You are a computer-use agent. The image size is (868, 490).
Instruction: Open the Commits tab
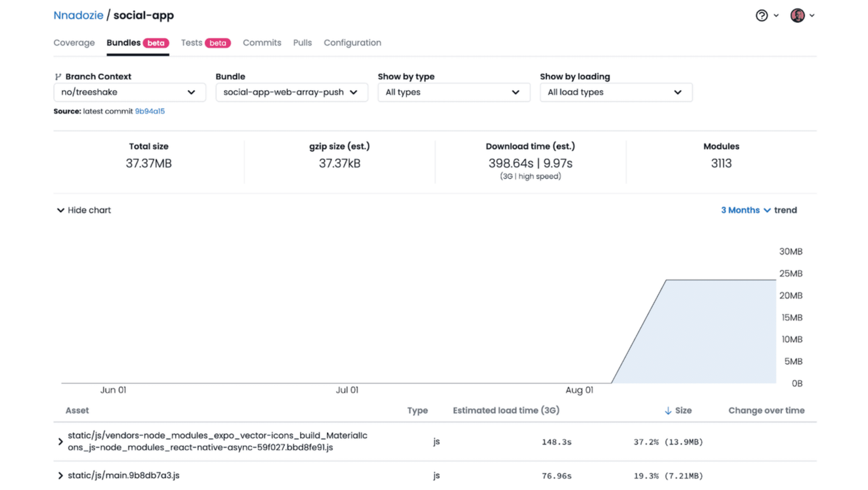click(x=262, y=42)
